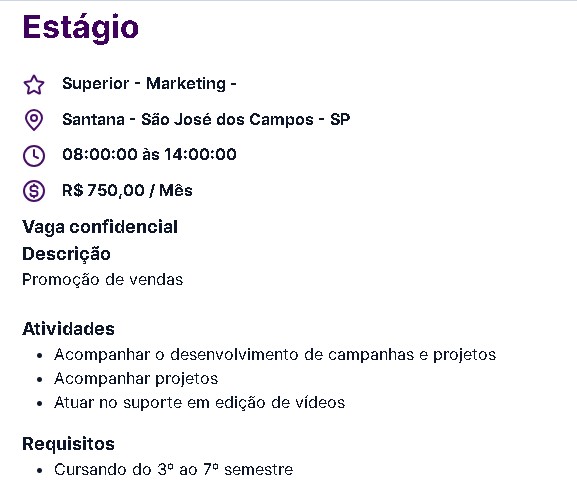The height and width of the screenshot is (491, 577).
Task: Click the Requisitos section heading
Action: (68, 444)
